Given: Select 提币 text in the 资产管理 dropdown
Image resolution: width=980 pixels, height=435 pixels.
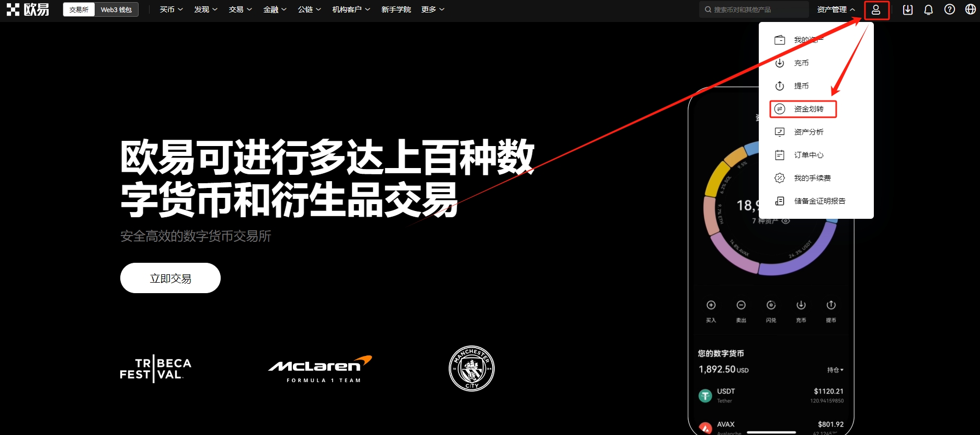Looking at the screenshot, I should 801,86.
